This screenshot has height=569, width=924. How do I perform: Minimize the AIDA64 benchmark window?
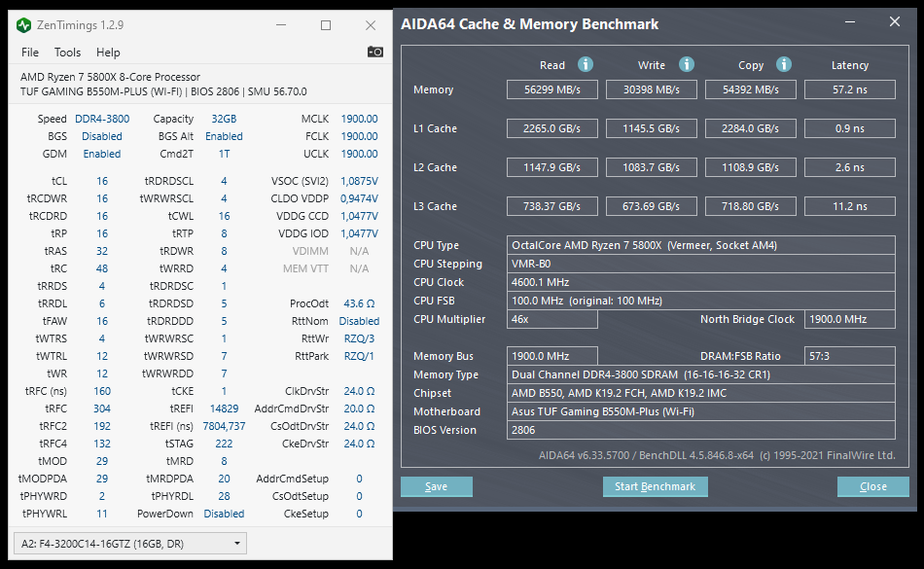[850, 21]
